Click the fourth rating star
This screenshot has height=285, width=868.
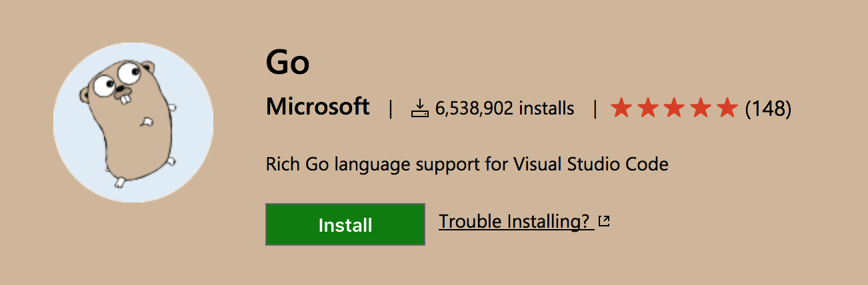coord(701,108)
